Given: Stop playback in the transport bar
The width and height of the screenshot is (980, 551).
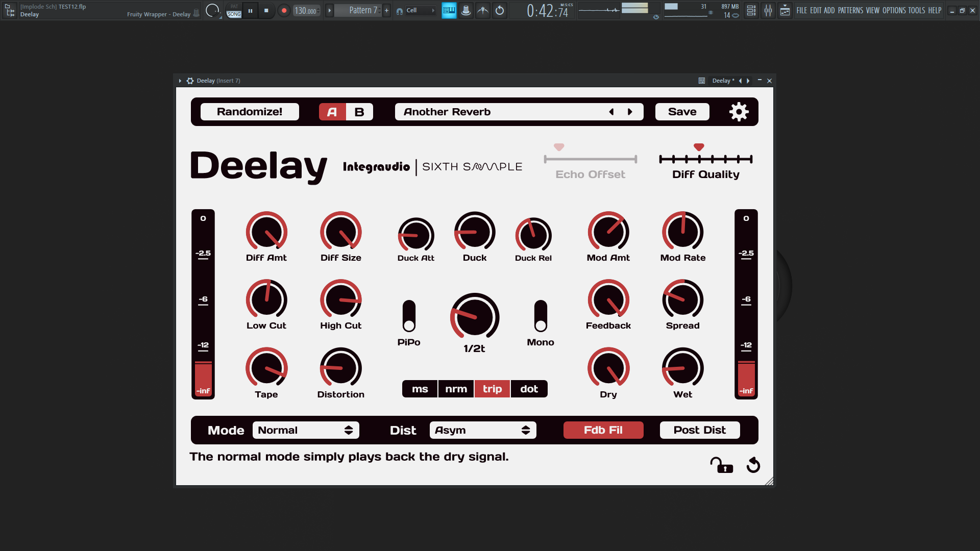Looking at the screenshot, I should coord(266,10).
